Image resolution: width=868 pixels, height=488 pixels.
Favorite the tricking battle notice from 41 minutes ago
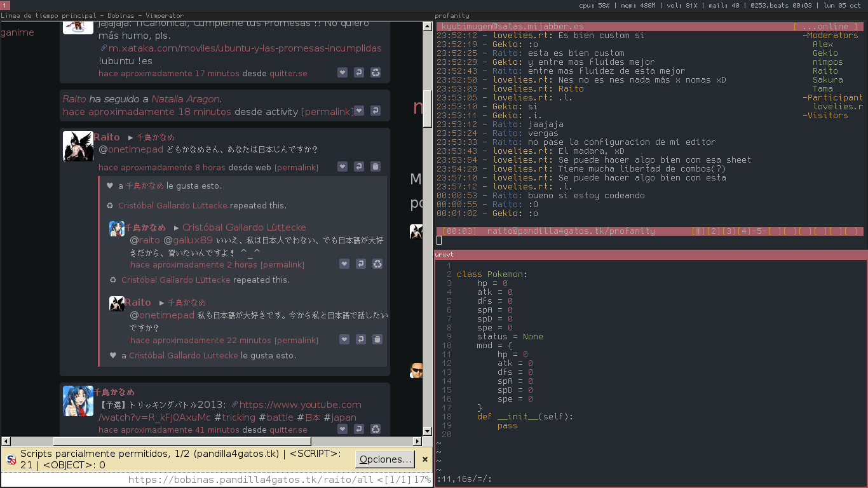click(342, 429)
